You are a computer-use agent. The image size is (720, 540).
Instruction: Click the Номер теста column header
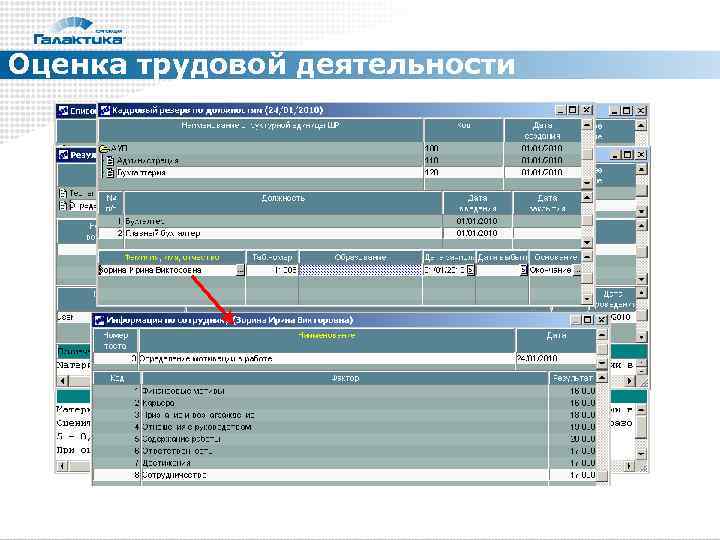[x=115, y=341]
